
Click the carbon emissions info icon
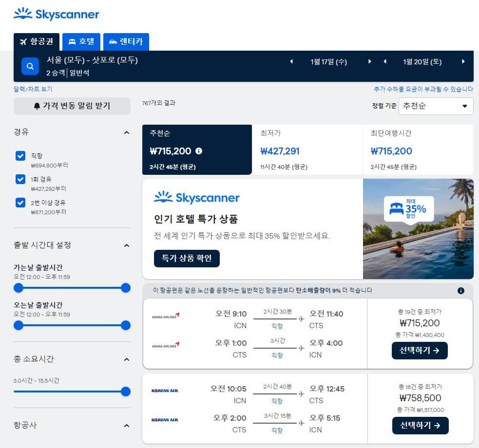pos(460,290)
